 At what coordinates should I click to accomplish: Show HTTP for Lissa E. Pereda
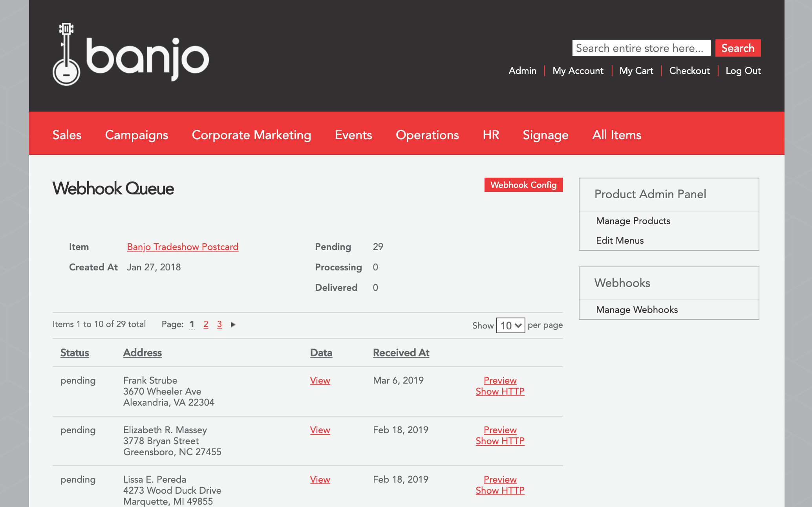[x=500, y=490]
